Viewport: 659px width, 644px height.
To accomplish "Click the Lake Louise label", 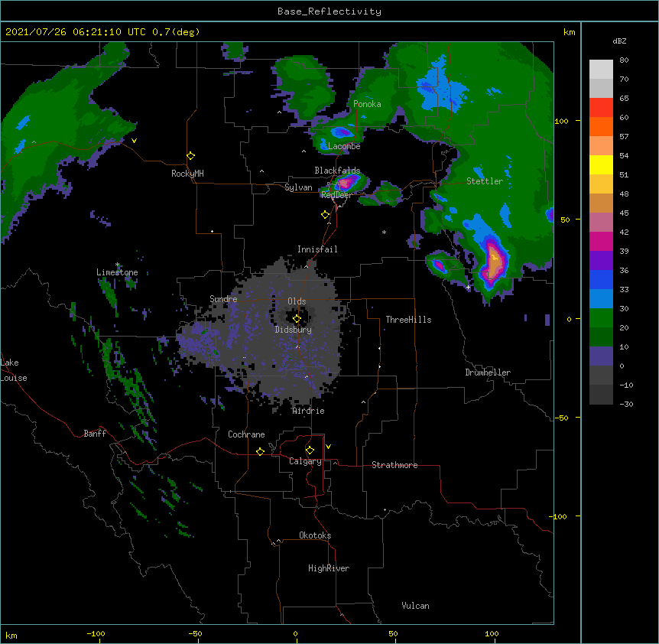I will (x=12, y=370).
